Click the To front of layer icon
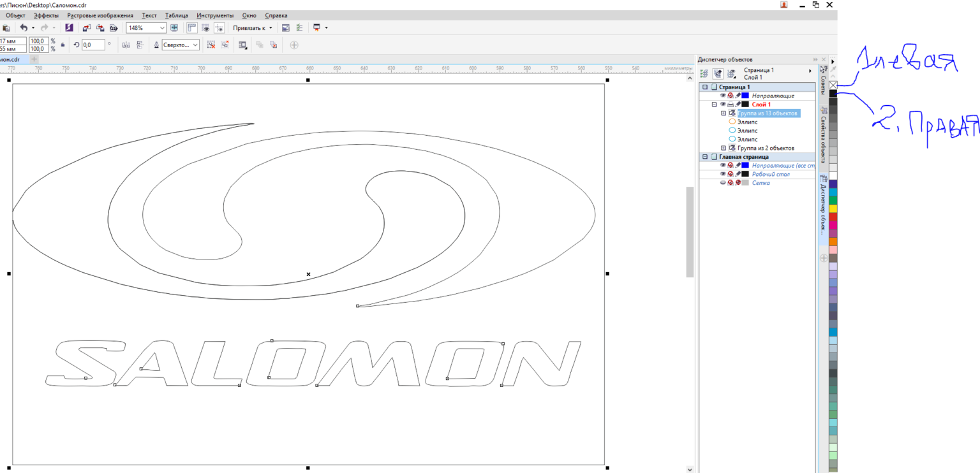980x473 pixels. [x=260, y=45]
